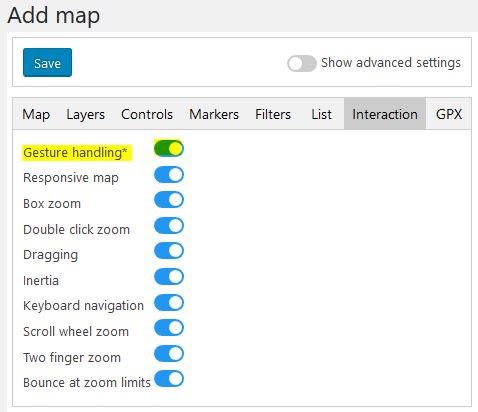478x412 pixels.
Task: Toggle the Box zoom switch
Action: [x=169, y=200]
